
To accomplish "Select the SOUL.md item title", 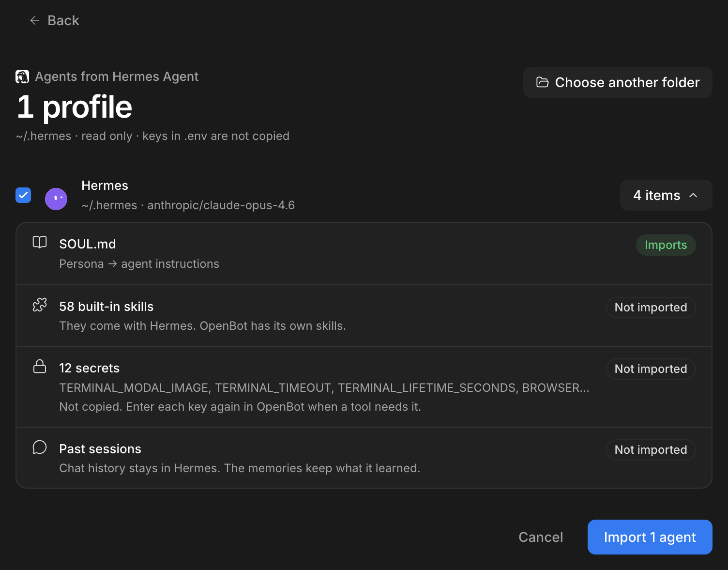I will (88, 244).
